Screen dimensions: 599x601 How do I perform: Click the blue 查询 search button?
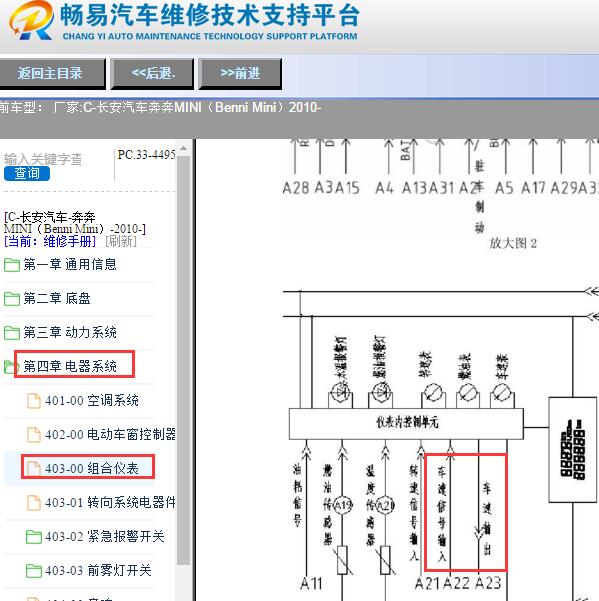[27, 173]
